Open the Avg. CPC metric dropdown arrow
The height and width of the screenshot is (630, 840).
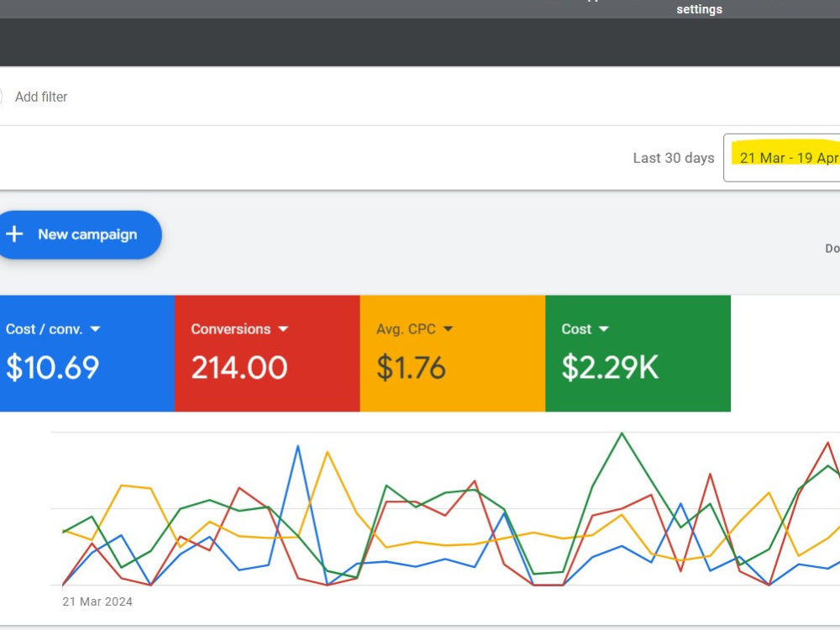pos(449,329)
